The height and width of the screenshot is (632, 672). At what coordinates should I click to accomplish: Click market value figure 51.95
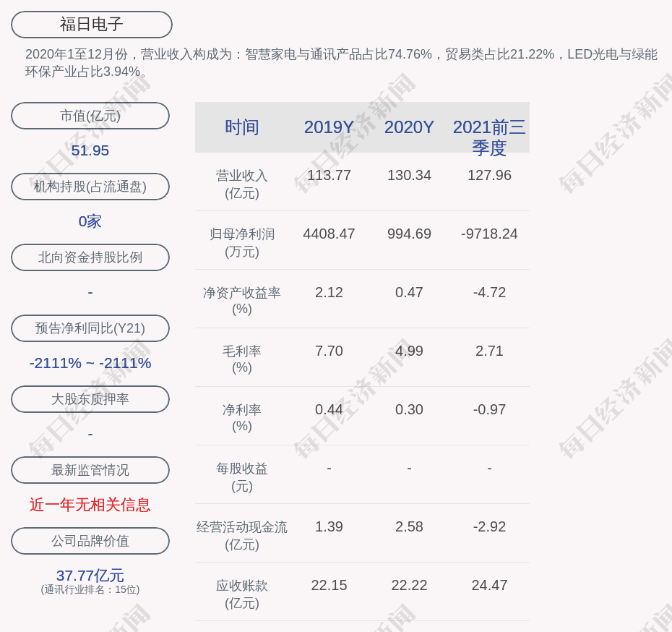[x=90, y=150]
